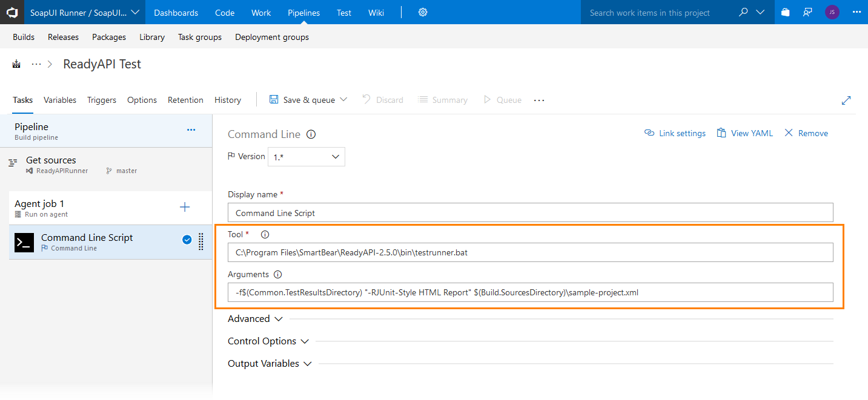Viewport: 868px width, 400px height.
Task: Click the Azure DevOps logo
Action: (12, 12)
